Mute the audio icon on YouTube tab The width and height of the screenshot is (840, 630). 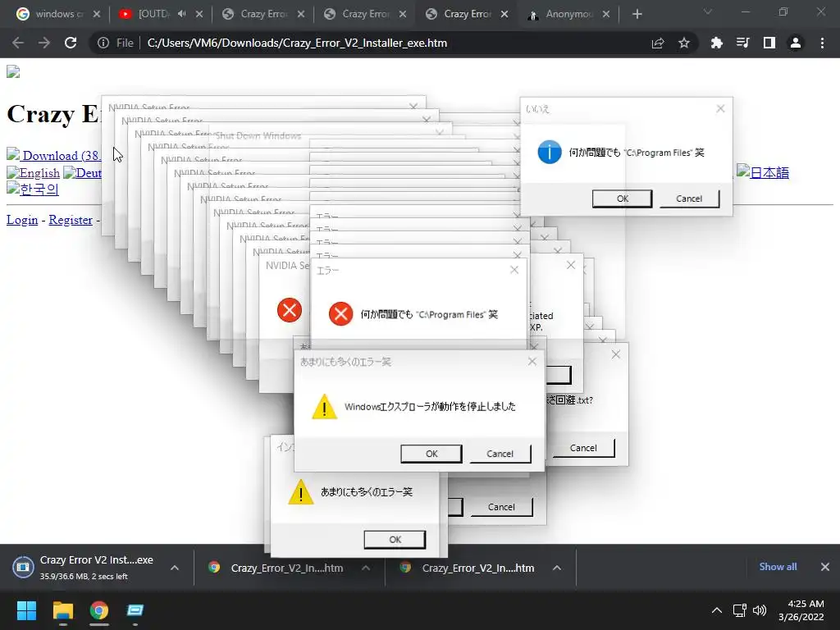point(181,14)
